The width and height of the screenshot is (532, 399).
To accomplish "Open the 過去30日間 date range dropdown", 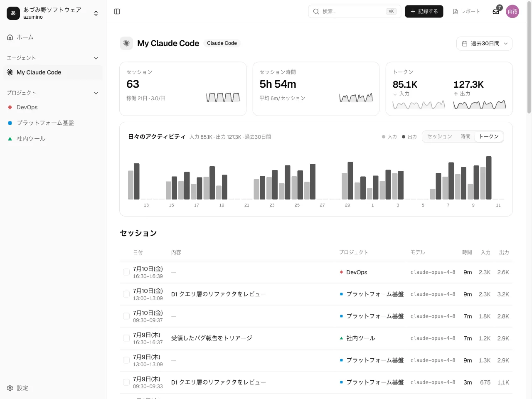I will [x=484, y=44].
